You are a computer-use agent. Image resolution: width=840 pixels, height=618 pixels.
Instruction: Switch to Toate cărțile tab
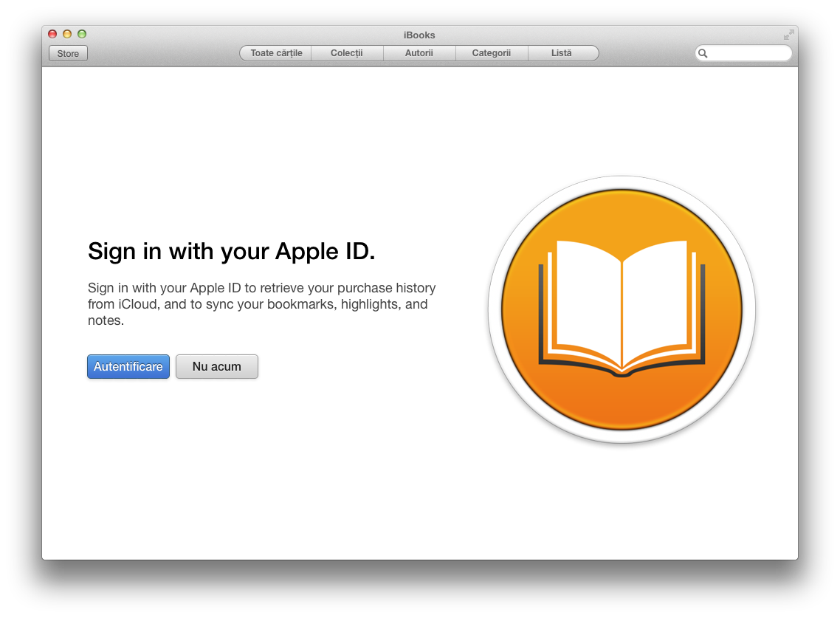[x=276, y=53]
